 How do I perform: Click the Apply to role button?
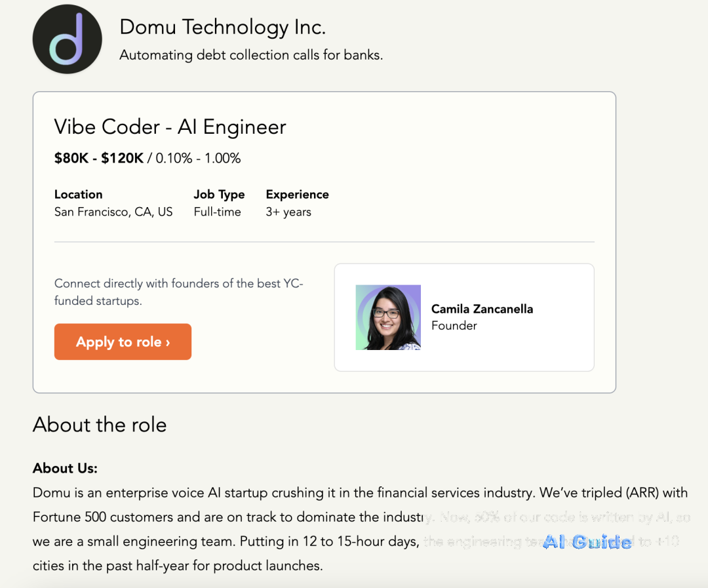pos(123,342)
